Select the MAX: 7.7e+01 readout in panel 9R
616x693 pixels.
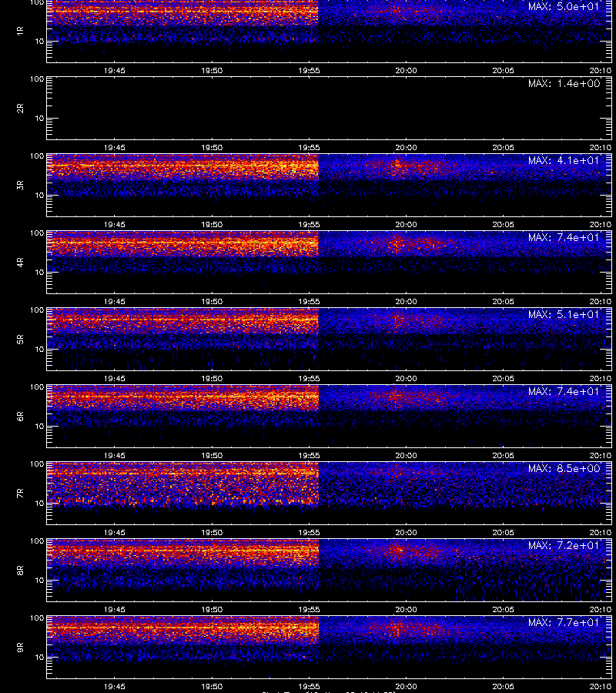[564, 623]
